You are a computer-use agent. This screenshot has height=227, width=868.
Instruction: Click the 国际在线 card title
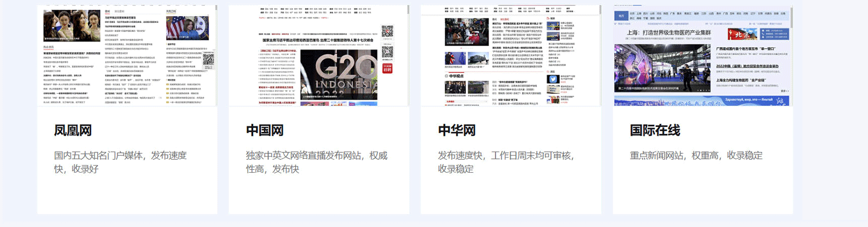coord(655,131)
